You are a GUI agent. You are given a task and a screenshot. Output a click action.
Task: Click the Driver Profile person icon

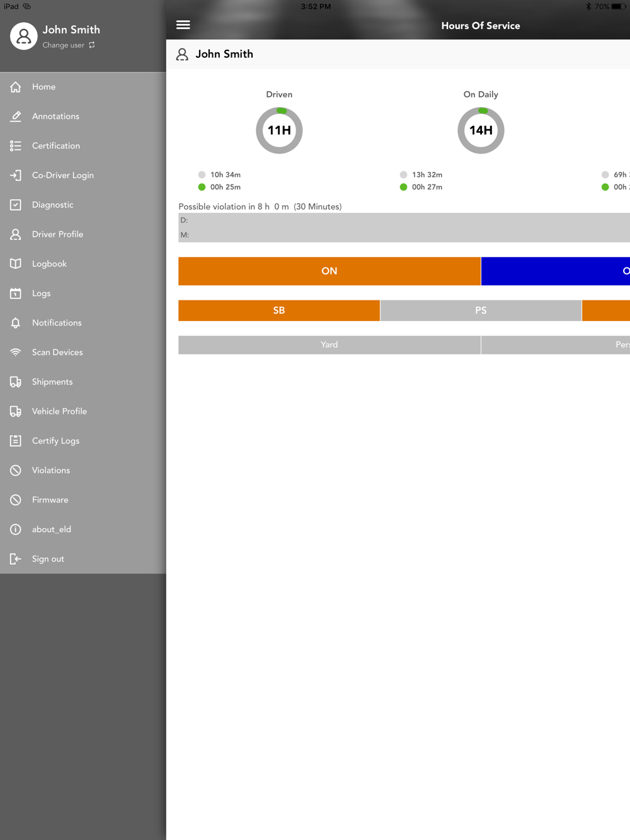[x=16, y=234]
